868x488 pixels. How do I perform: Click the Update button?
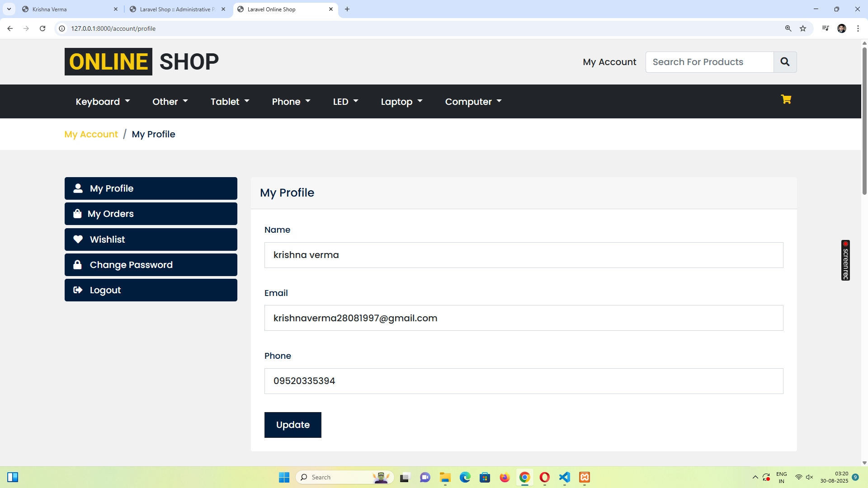[292, 425]
